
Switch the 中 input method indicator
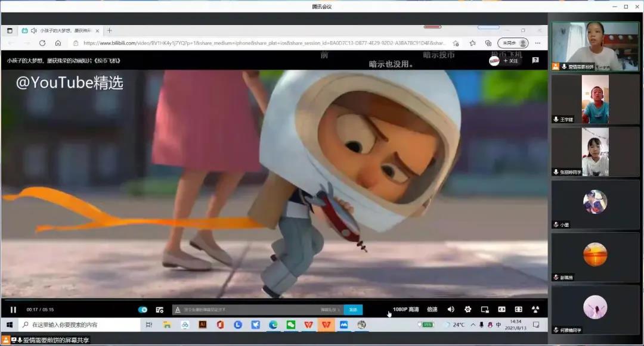click(498, 325)
